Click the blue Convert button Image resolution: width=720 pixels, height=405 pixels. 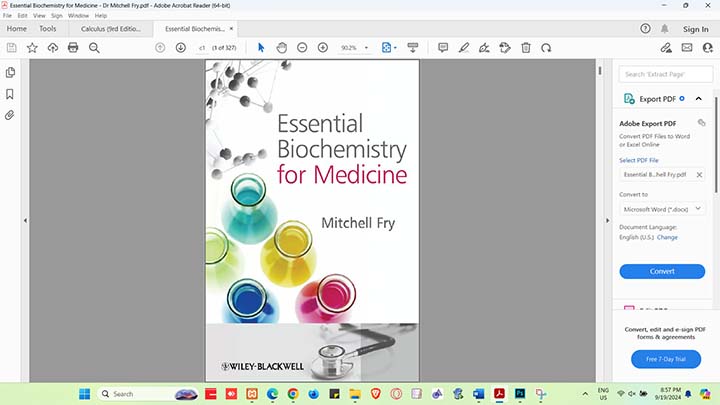[x=662, y=271]
